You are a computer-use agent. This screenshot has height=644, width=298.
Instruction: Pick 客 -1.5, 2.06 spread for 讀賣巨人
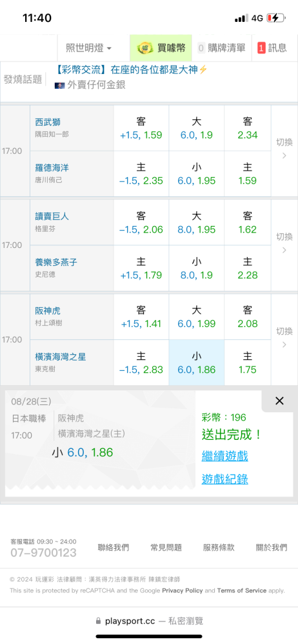click(141, 223)
